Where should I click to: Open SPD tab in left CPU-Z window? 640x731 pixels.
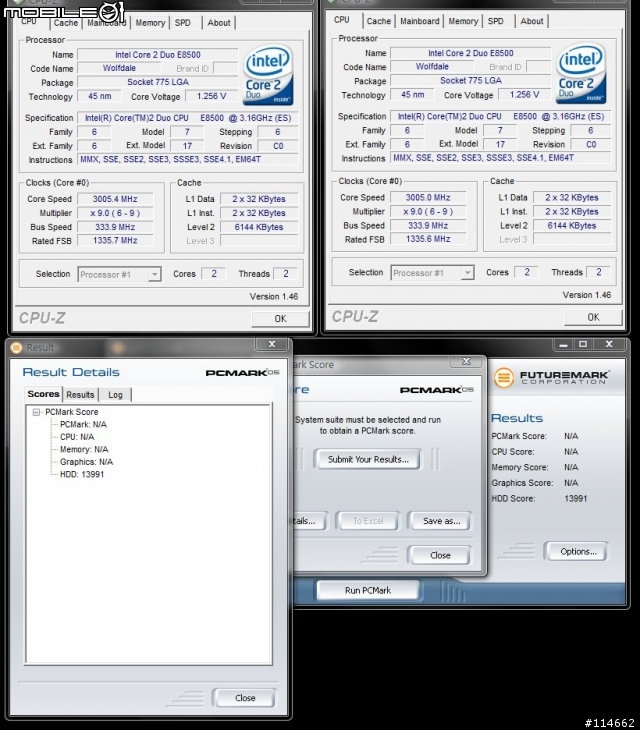pyautogui.click(x=183, y=23)
